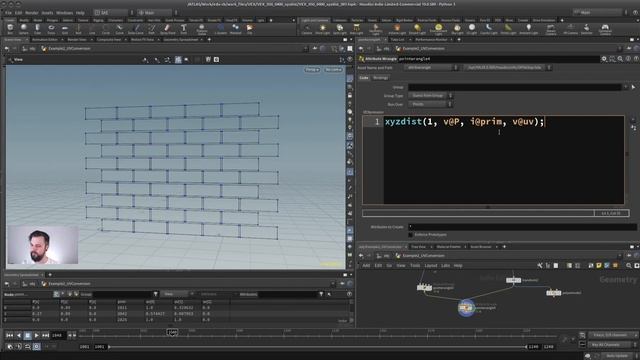
Task: Toggle Enforce Prototypes checkbox
Action: (x=411, y=235)
